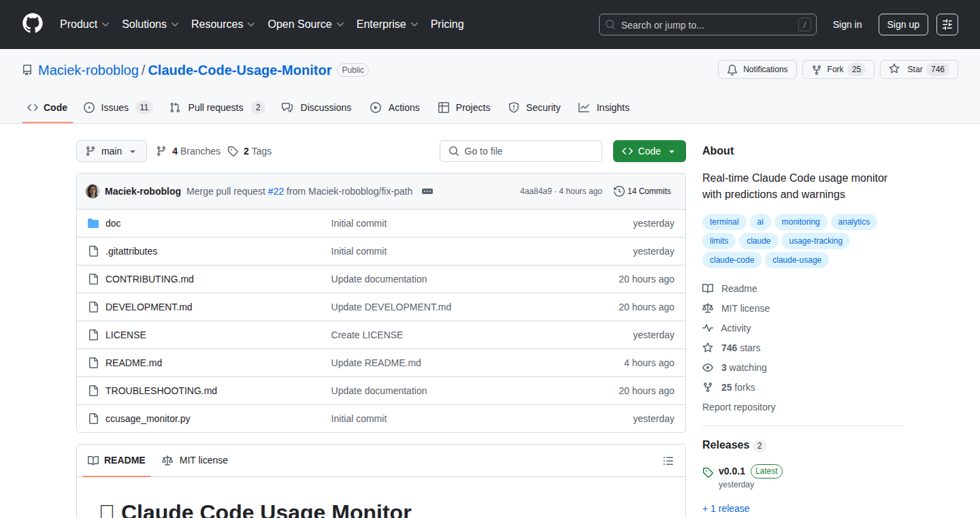Open ccusage_monitor.py file
980x518 pixels.
pos(148,419)
